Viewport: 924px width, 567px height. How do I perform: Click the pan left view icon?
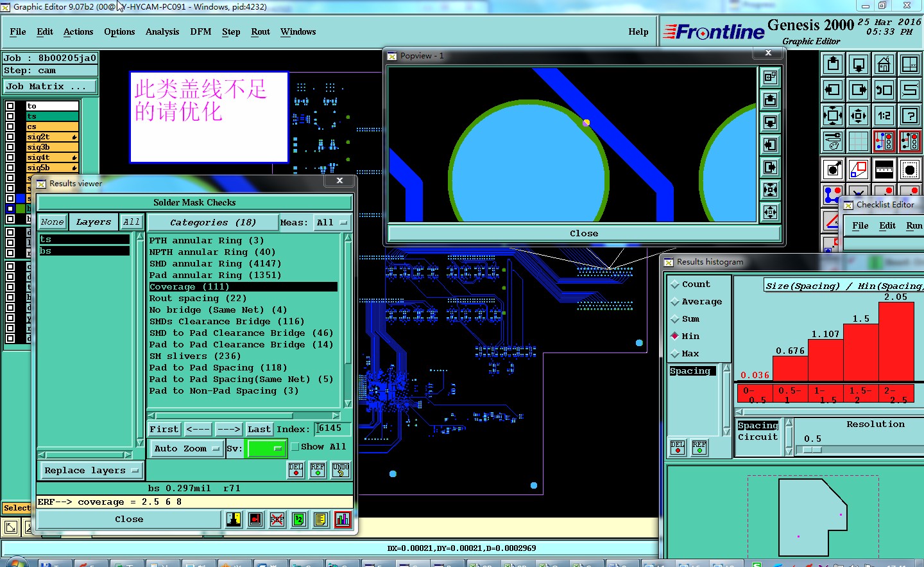pyautogui.click(x=833, y=90)
